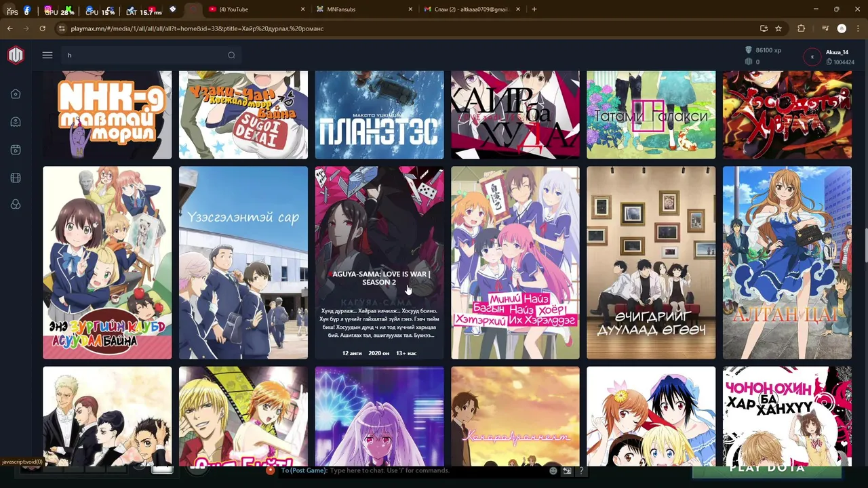Click the 86100 xp value

tap(768, 50)
